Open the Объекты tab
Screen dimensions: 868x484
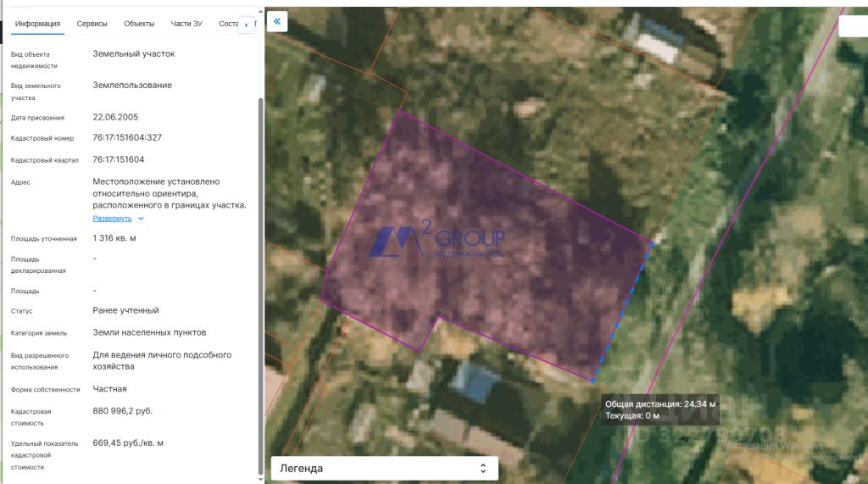tap(139, 24)
